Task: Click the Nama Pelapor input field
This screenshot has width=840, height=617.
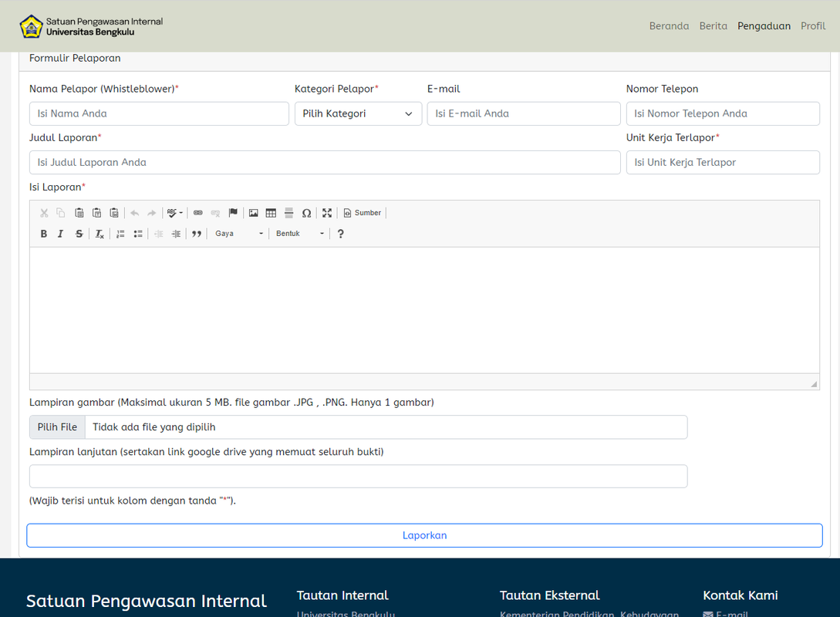Action: [159, 113]
